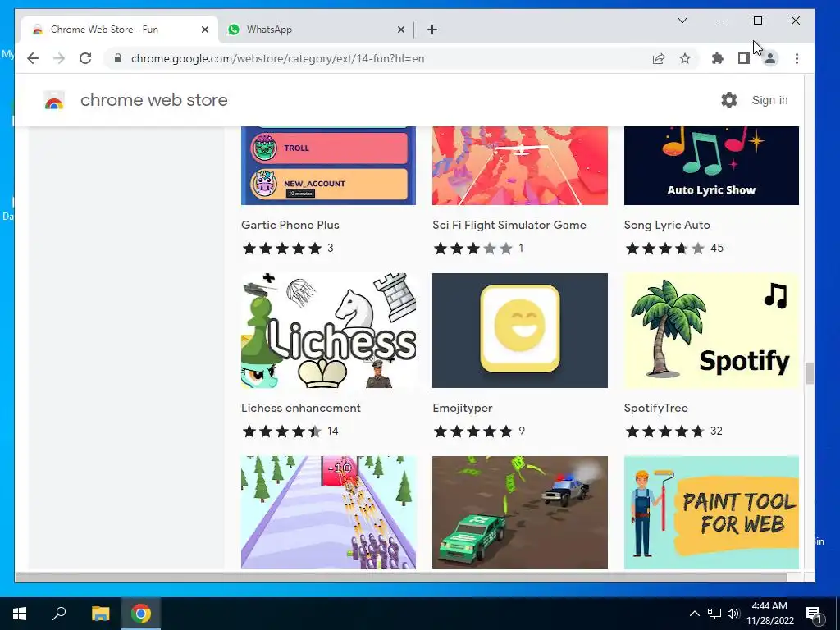Open the police chase game thumbnail
The height and width of the screenshot is (630, 840).
pyautogui.click(x=519, y=513)
